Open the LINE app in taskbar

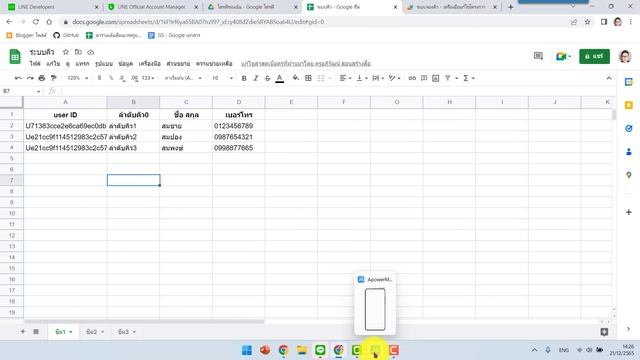tap(320, 350)
